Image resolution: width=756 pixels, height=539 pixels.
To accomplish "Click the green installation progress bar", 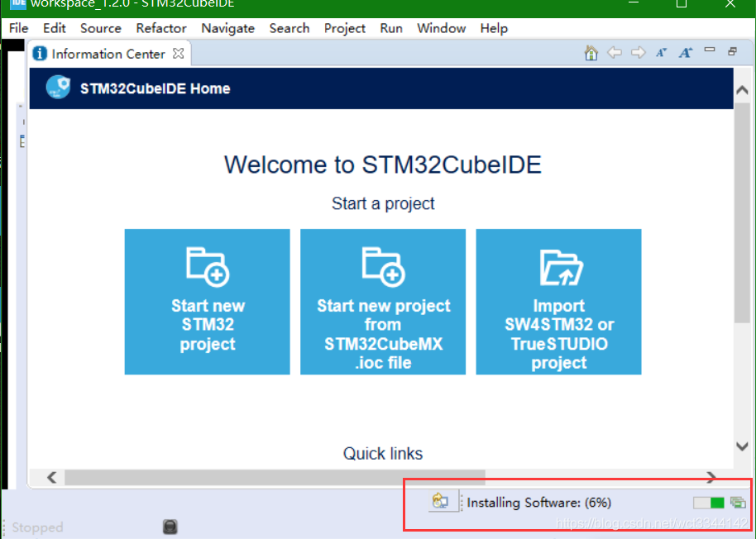I will point(709,503).
